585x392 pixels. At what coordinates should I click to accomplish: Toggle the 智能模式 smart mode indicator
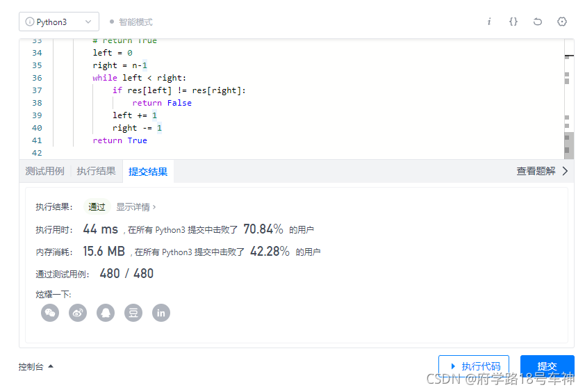pos(131,22)
